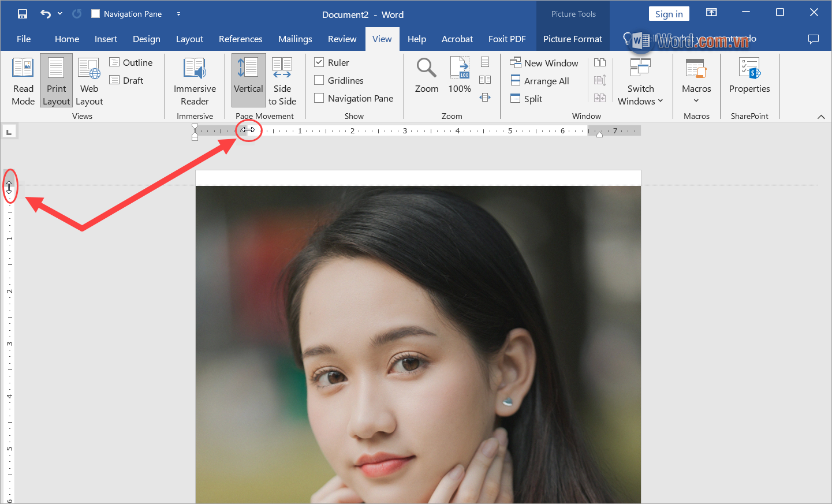Enable Navigation Pane checkbox in Show group
The height and width of the screenshot is (504, 832).
319,98
